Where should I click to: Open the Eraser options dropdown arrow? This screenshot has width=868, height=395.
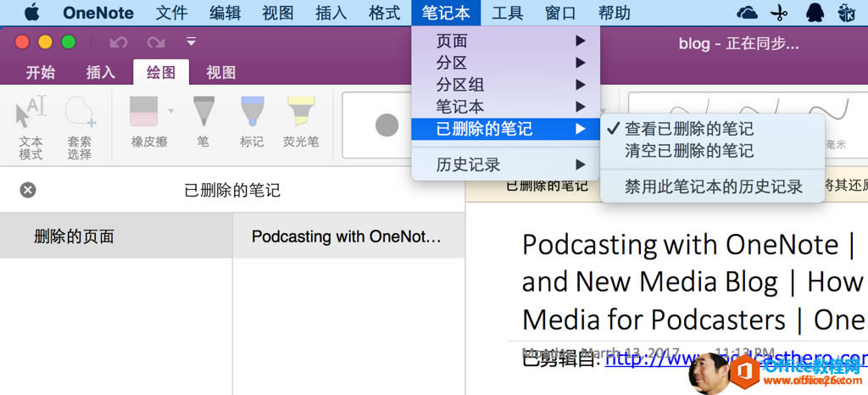171,111
